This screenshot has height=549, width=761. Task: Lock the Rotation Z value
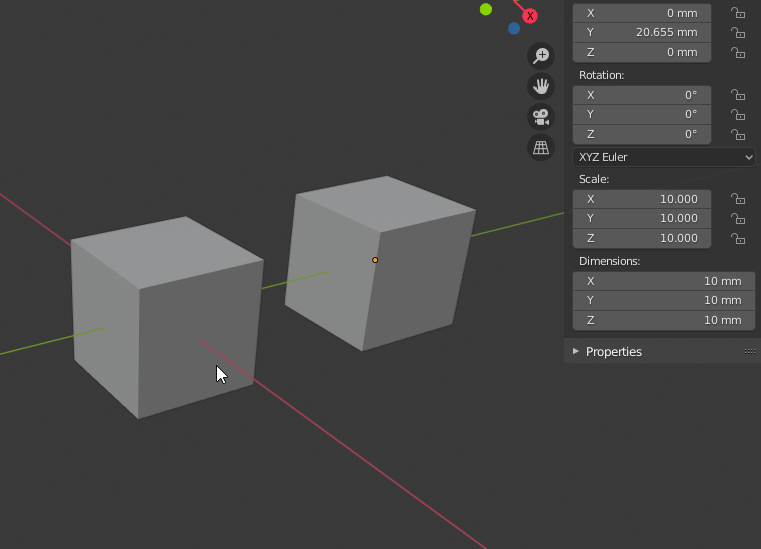point(738,134)
